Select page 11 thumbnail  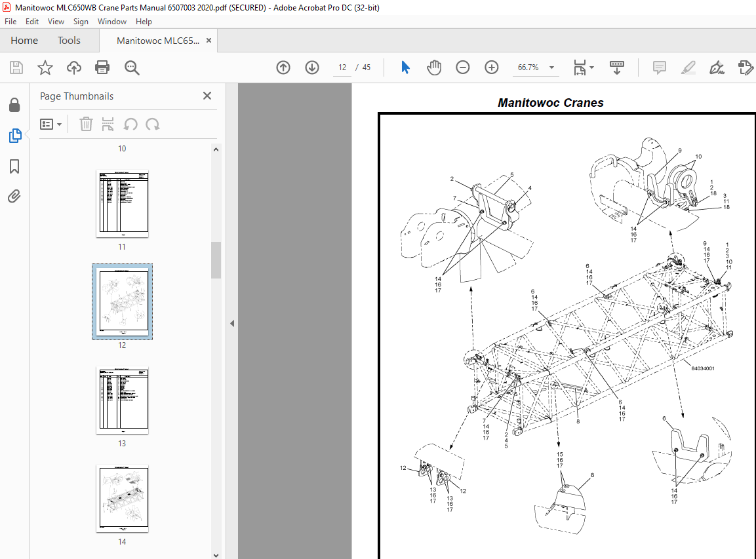123,203
